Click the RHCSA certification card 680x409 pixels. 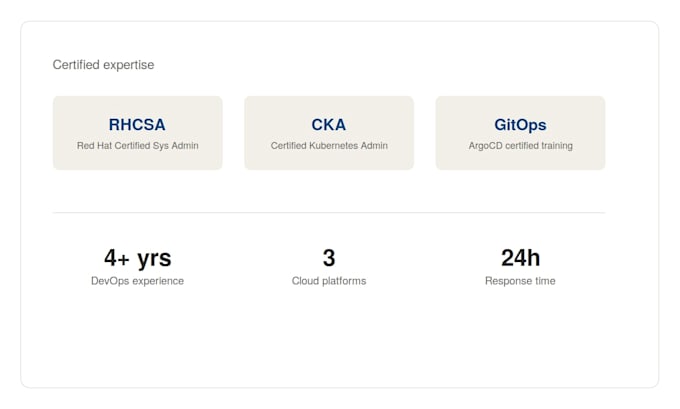click(137, 133)
